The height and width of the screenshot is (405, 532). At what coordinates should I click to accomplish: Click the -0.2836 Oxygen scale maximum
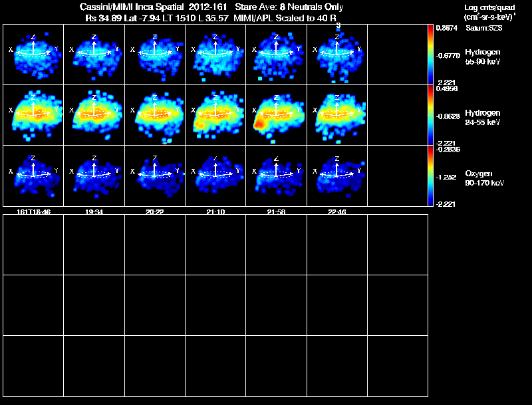point(448,149)
